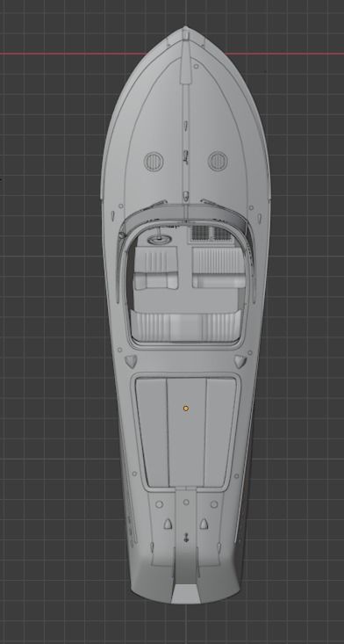Click the left round deck vent
This screenshot has width=344, height=644.
(x=154, y=162)
